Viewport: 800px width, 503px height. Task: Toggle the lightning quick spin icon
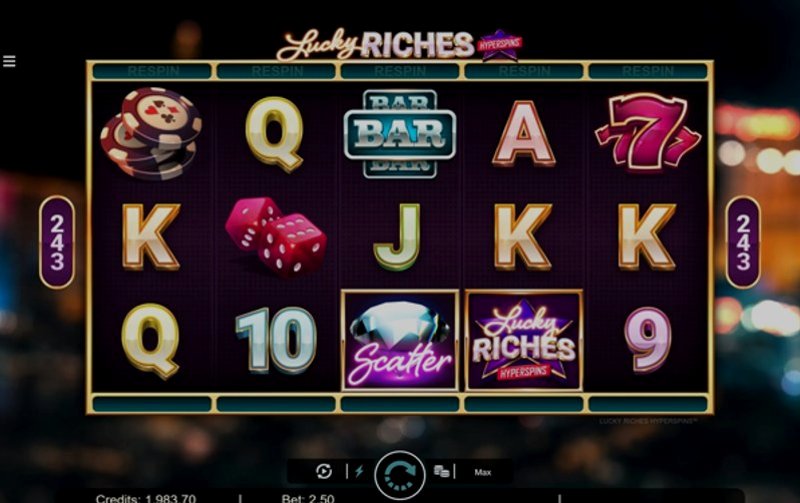coord(359,471)
